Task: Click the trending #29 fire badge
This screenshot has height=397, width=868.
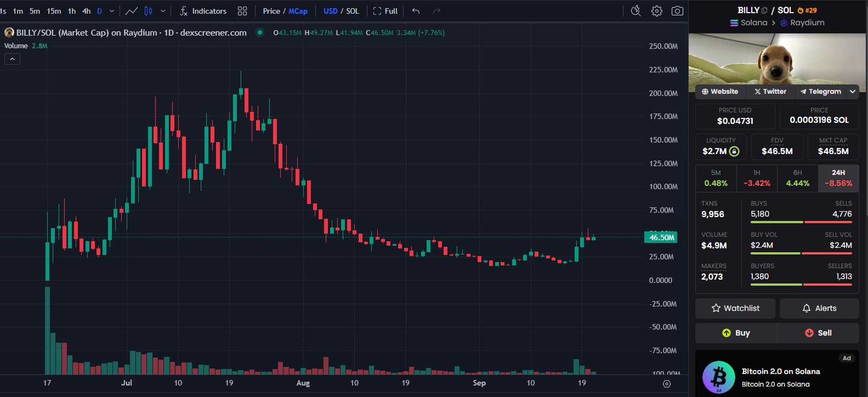Action: click(807, 10)
